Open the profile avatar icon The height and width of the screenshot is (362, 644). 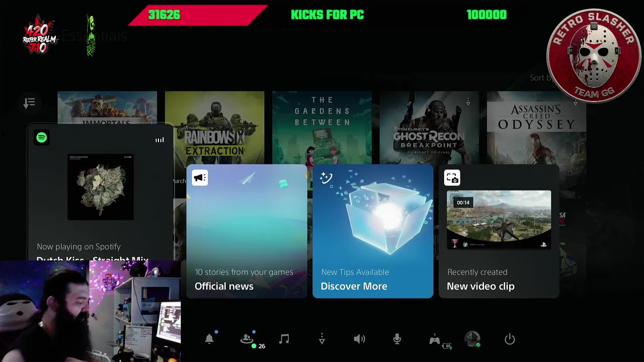point(472,339)
